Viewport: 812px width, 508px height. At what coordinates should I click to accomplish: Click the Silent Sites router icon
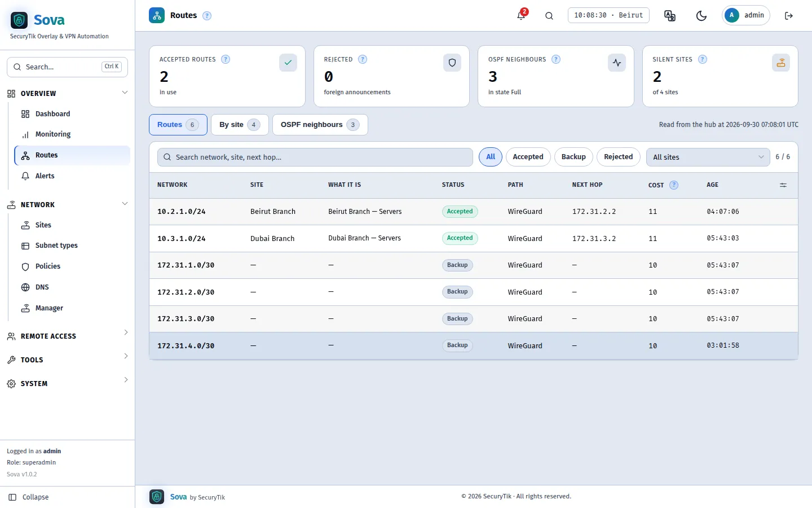point(781,63)
